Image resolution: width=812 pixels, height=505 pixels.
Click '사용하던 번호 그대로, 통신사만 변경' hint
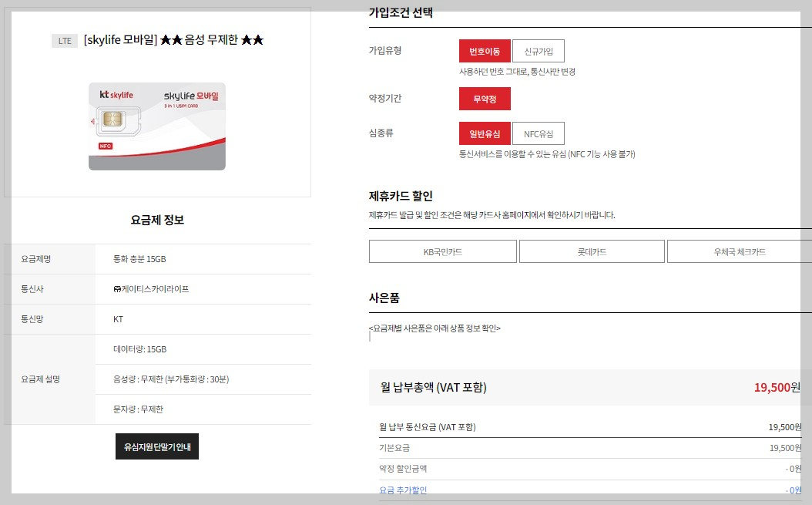[x=518, y=72]
